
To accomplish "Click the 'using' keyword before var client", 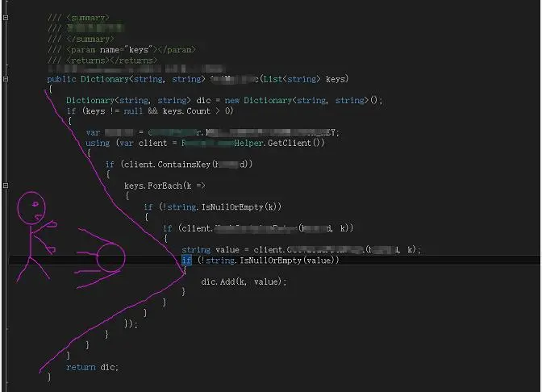I will [x=98, y=143].
